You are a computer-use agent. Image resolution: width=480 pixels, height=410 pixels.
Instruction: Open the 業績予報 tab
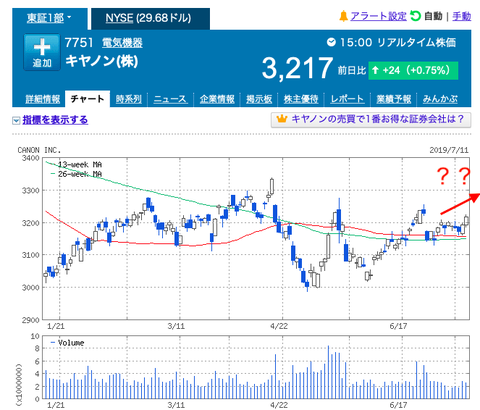[394, 99]
